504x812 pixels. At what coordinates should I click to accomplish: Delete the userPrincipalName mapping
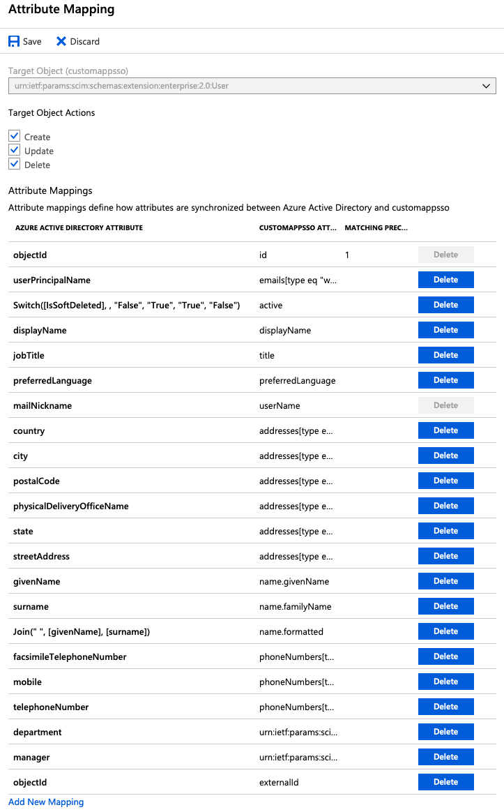(x=445, y=280)
